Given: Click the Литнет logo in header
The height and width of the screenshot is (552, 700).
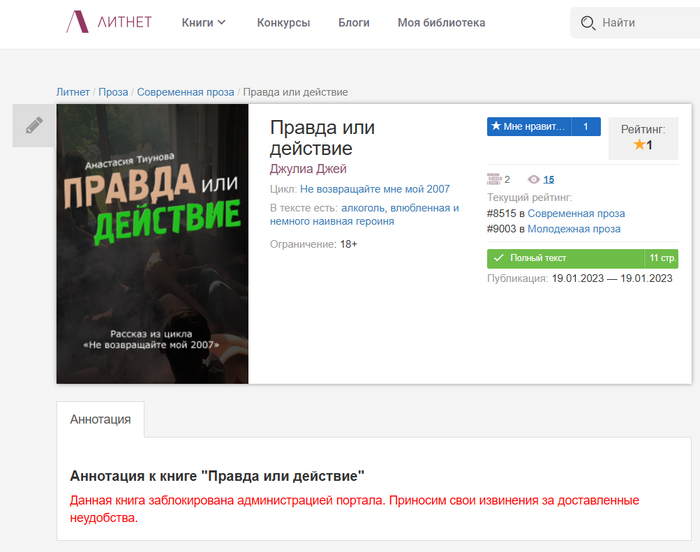Looking at the screenshot, I should point(109,22).
